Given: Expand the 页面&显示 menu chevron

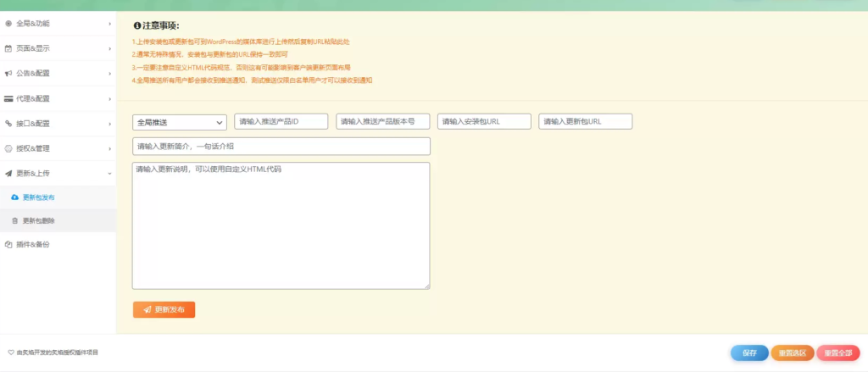Looking at the screenshot, I should point(109,48).
